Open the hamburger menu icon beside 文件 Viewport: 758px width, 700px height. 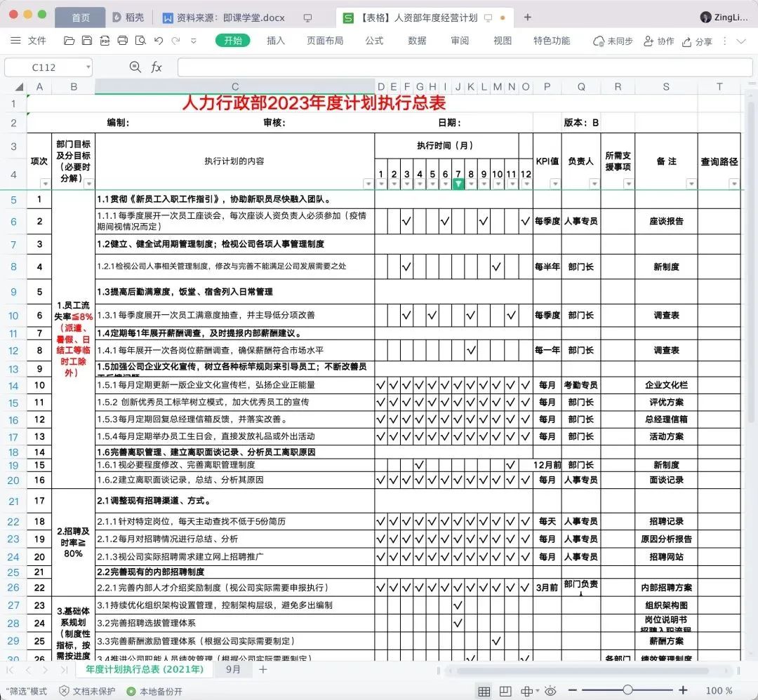[x=15, y=41]
